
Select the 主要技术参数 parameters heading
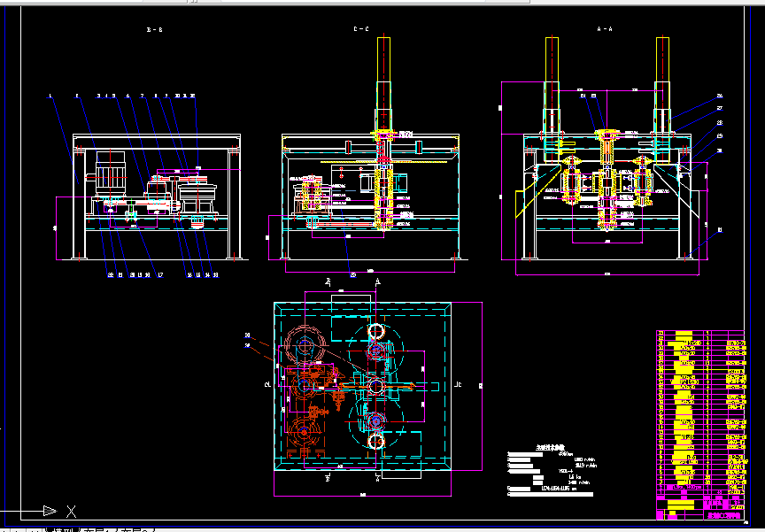point(550,447)
